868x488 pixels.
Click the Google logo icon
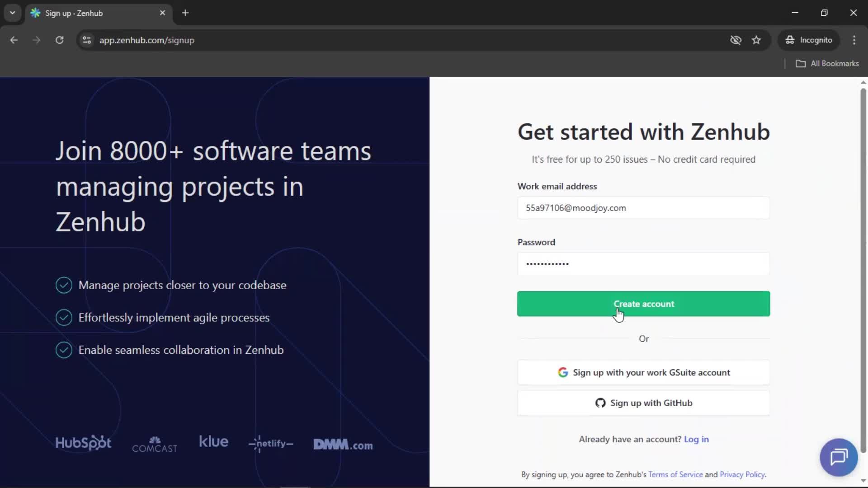click(x=563, y=372)
